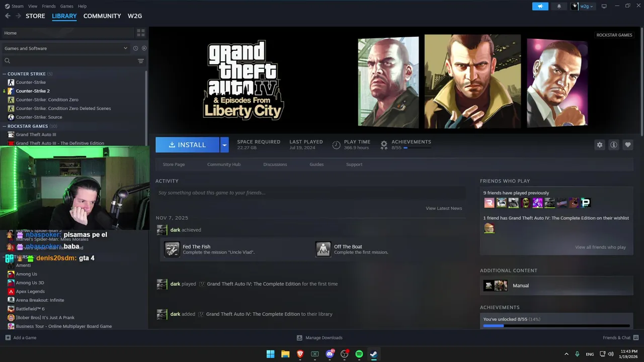Click the Say something activity input
The height and width of the screenshot is (362, 644).
pyautogui.click(x=310, y=193)
